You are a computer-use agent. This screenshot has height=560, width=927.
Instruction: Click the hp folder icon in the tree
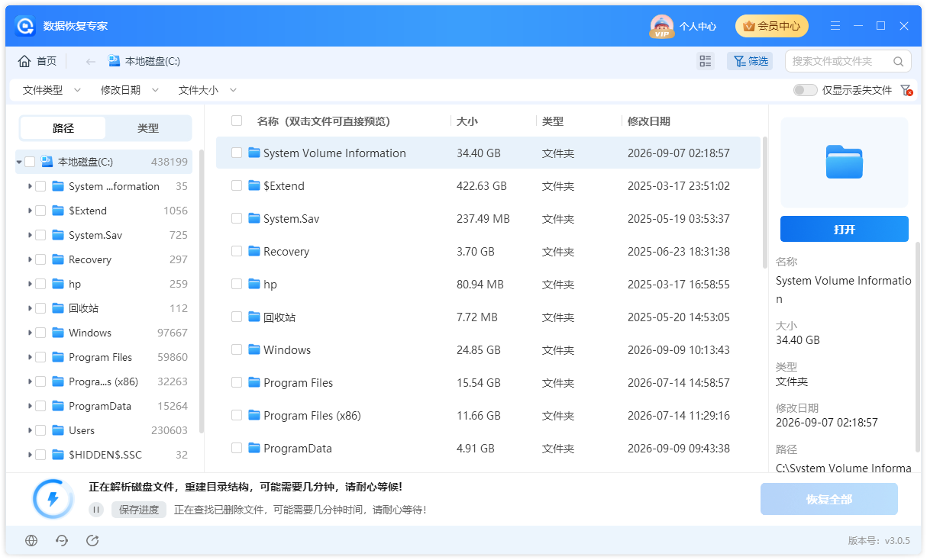click(58, 284)
